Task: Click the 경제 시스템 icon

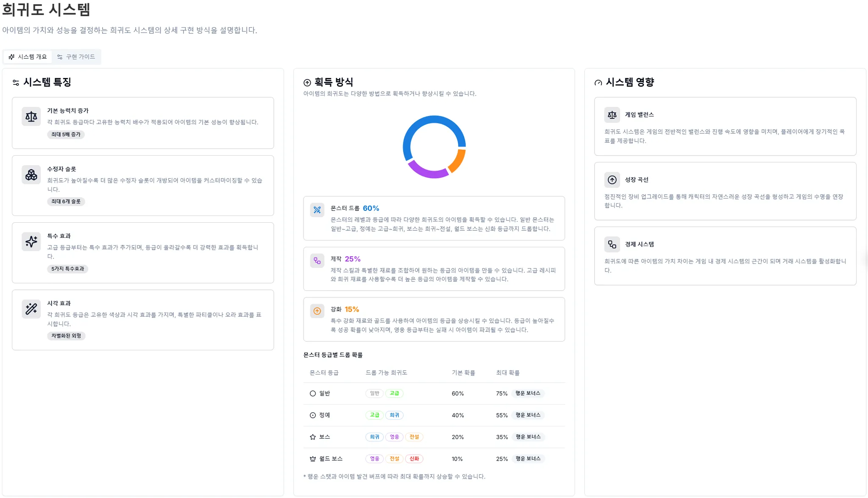Action: tap(612, 244)
